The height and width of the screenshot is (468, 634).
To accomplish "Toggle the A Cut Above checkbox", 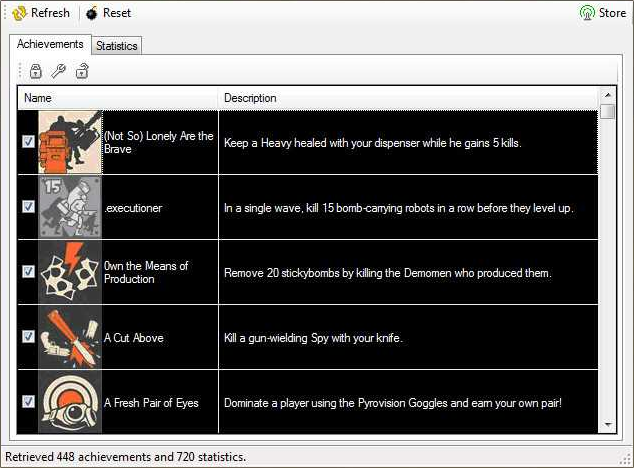I will [x=28, y=337].
